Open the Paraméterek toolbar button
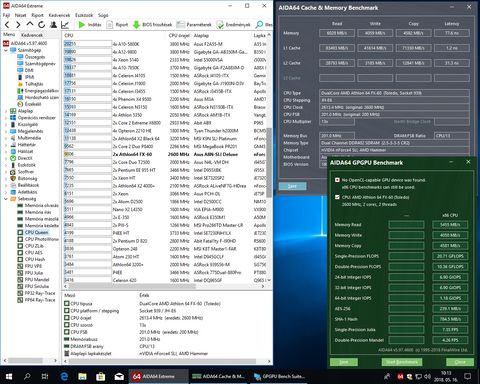480x384 pixels. click(x=194, y=25)
